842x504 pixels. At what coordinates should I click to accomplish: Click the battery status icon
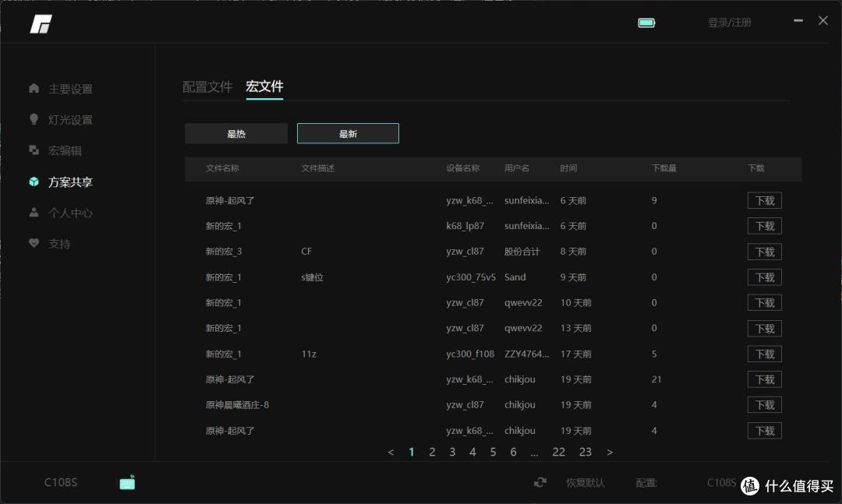(x=646, y=23)
